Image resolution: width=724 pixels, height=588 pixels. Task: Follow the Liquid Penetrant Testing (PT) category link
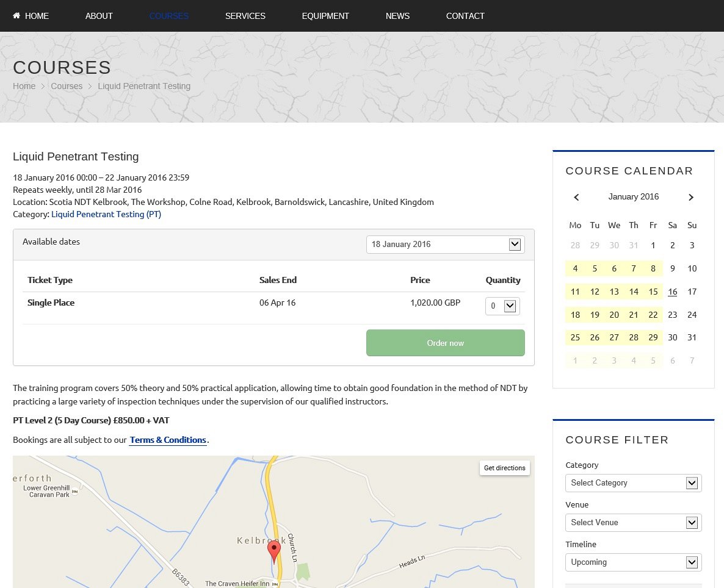tap(106, 214)
